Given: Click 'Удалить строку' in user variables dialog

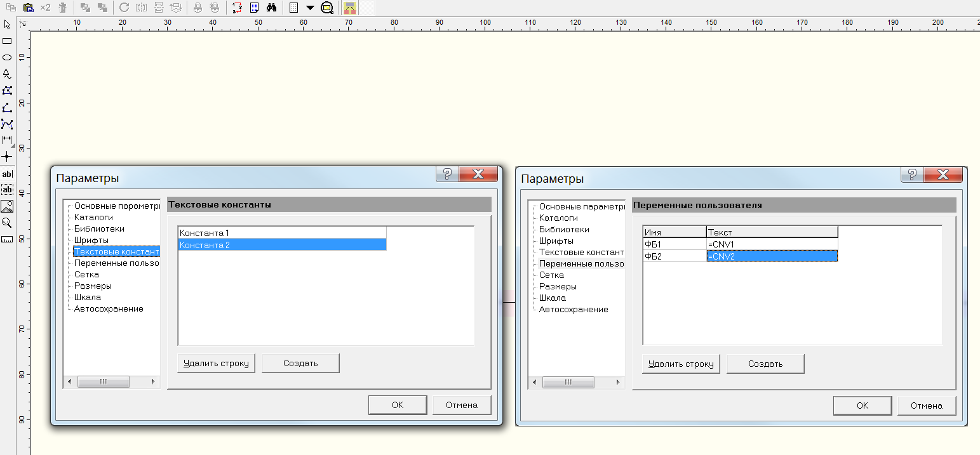Looking at the screenshot, I should [x=681, y=364].
